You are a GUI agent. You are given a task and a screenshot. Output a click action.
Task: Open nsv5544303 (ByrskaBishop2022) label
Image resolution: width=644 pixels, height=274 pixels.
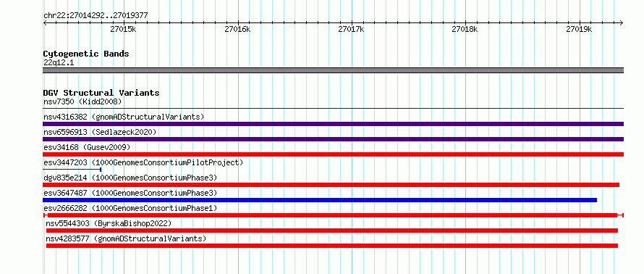[109, 223]
